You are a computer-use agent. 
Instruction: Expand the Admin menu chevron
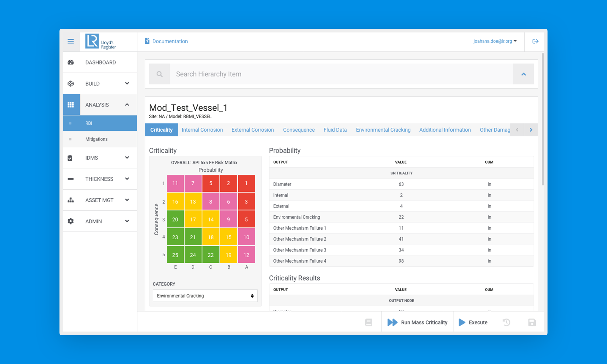click(x=127, y=221)
